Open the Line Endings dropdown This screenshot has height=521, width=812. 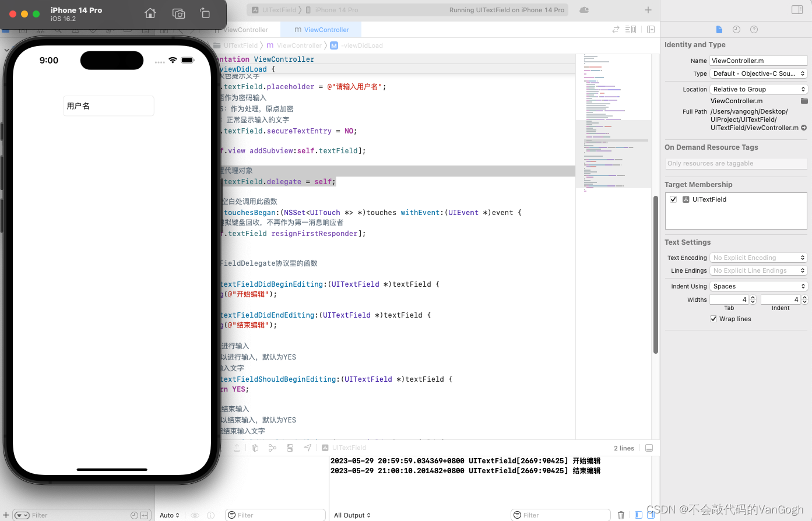(x=758, y=270)
